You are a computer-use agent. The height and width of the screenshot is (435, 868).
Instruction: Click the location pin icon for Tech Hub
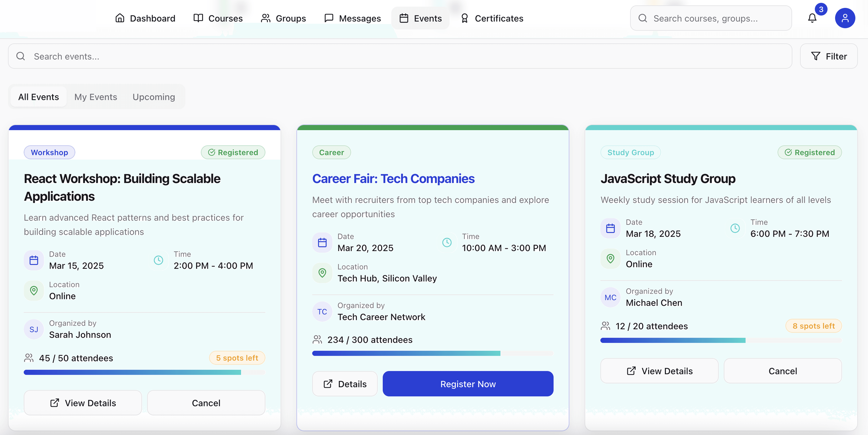tap(322, 273)
